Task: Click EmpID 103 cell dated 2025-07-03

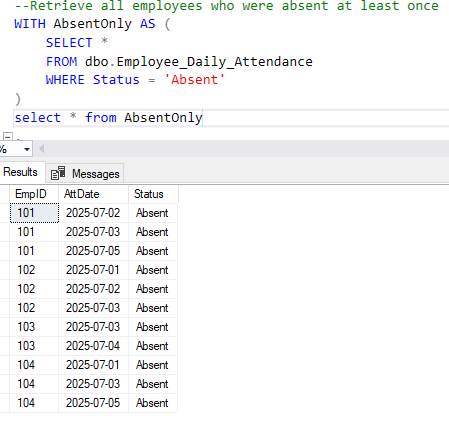Action: 34,327
